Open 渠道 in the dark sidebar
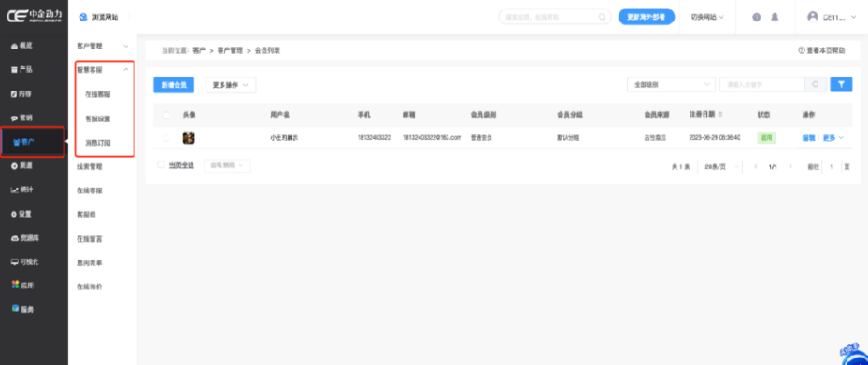This screenshot has height=365, width=868. (22, 166)
